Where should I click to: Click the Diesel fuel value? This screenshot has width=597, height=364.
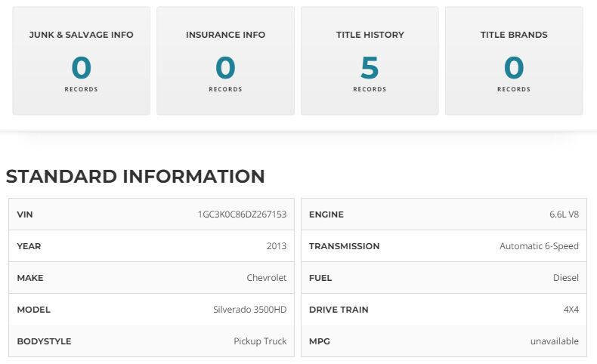coord(566,278)
